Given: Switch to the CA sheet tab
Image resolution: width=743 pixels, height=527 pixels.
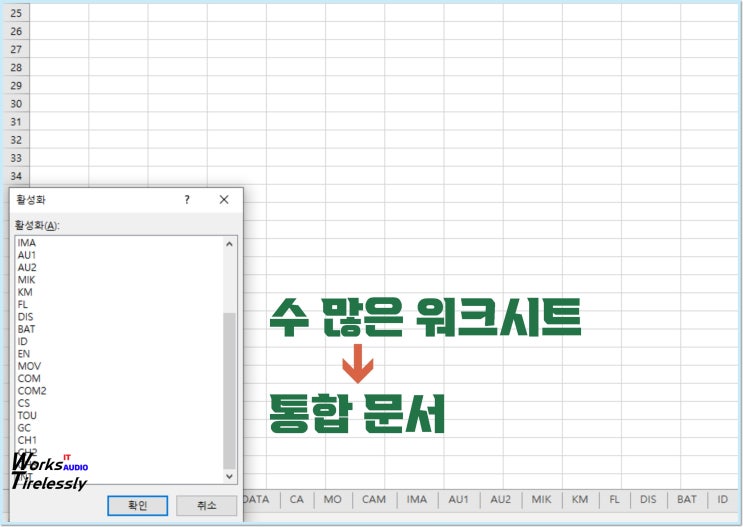Looking at the screenshot, I should pos(297,500).
